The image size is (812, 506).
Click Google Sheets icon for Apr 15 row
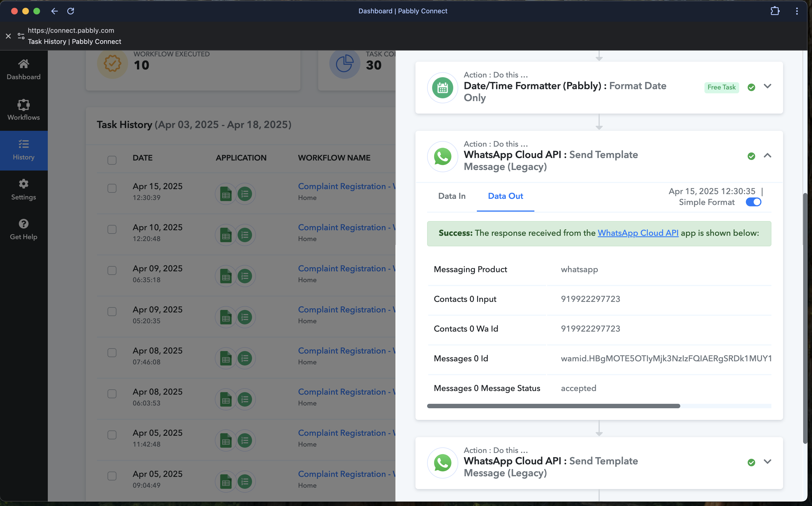click(x=226, y=194)
